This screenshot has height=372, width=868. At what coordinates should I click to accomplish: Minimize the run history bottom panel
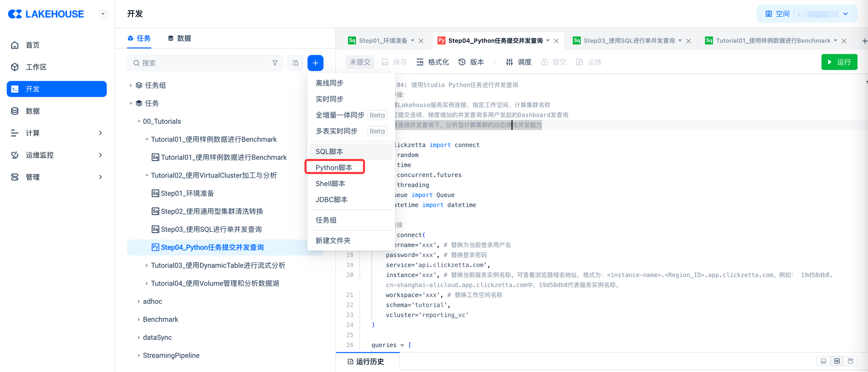click(823, 361)
